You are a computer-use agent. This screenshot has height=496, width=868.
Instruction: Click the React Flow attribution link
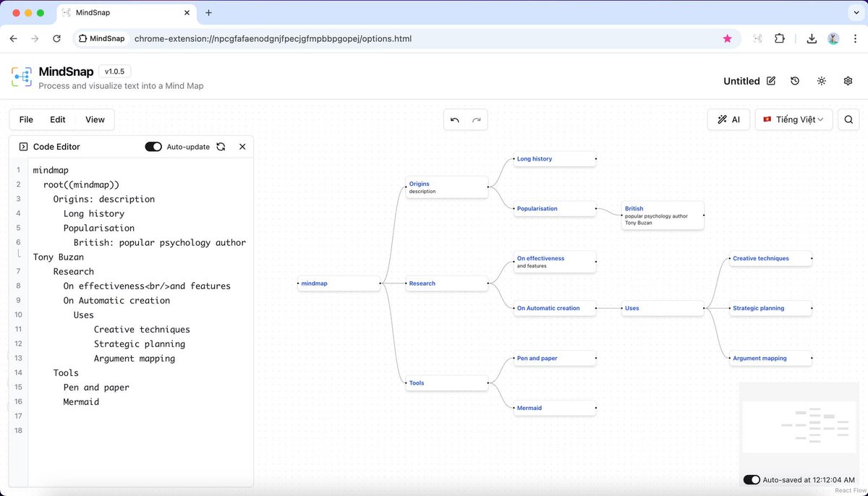[850, 490]
